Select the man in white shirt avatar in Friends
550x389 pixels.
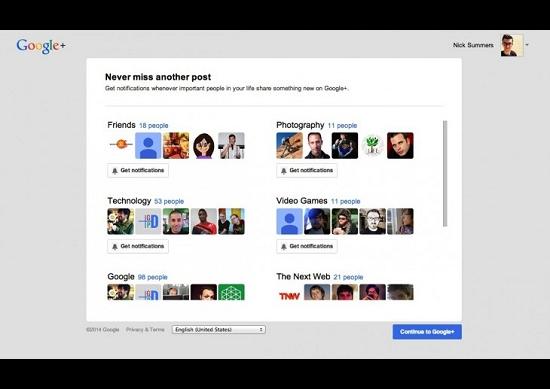[x=232, y=145]
